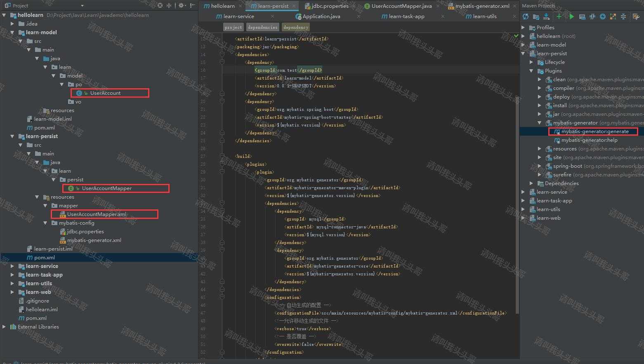The width and height of the screenshot is (644, 364).
Task: Open UserAccountMapper.xml in Project tree
Action: [97, 214]
